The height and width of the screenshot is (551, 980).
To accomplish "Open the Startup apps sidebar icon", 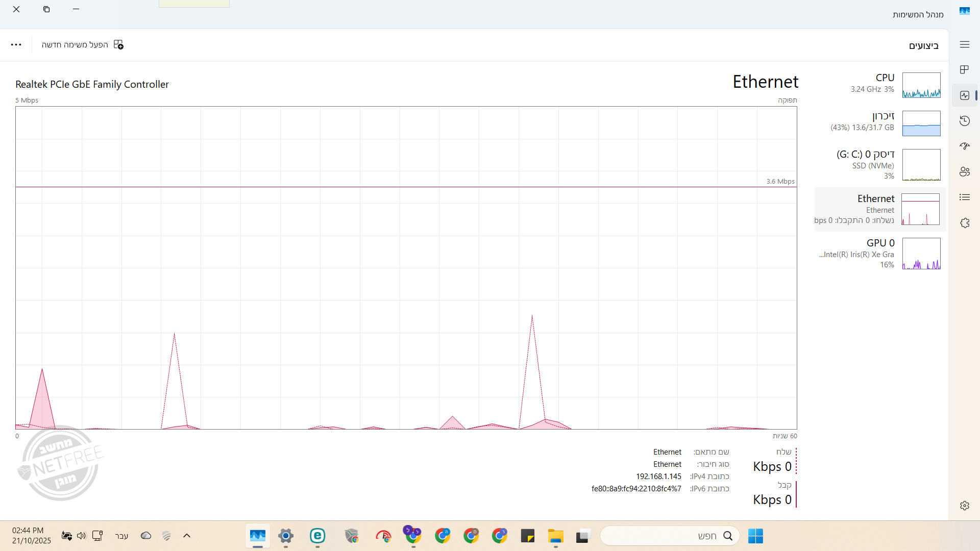I will [964, 146].
